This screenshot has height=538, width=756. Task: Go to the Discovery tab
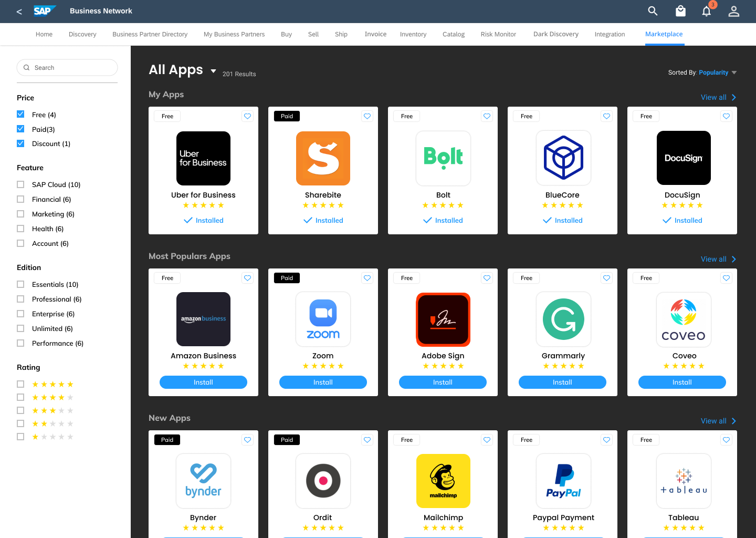click(82, 34)
